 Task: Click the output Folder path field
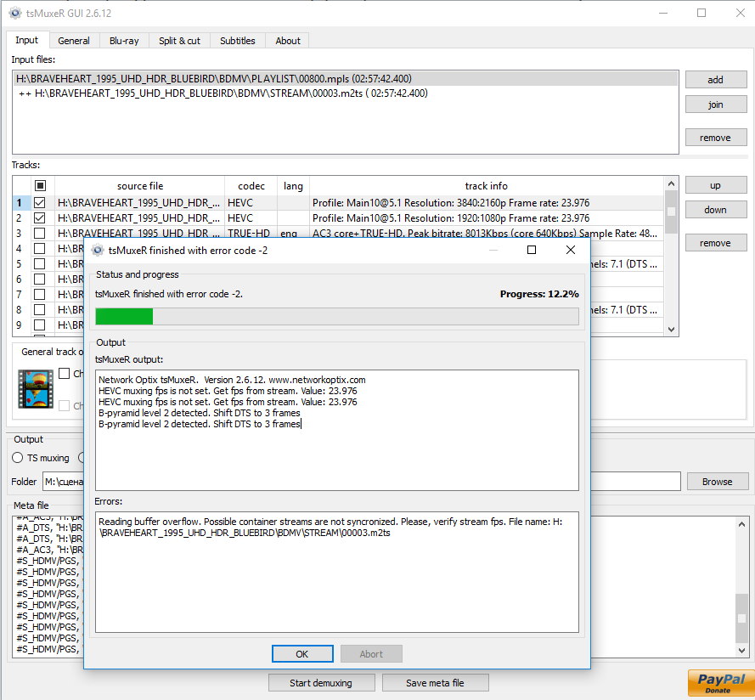[x=361, y=482]
